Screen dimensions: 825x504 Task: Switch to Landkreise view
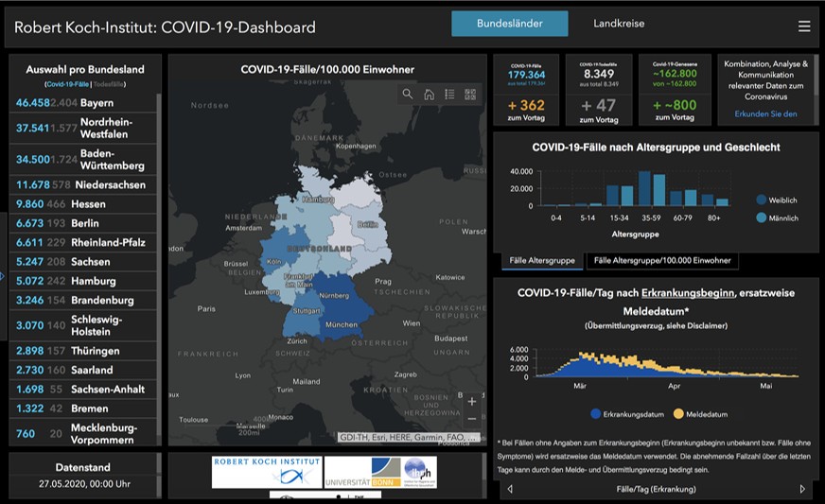coord(619,24)
